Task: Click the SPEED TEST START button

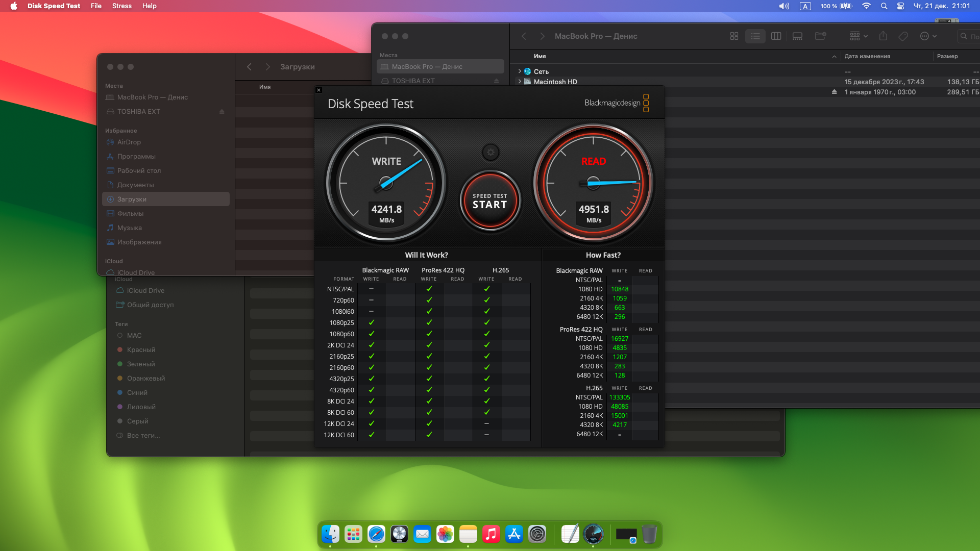Action: [490, 201]
